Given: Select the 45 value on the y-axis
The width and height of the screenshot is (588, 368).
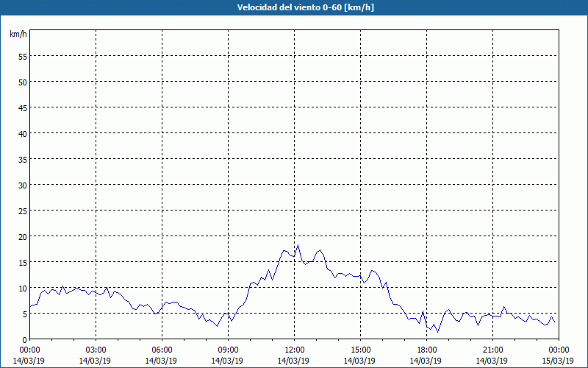Looking at the screenshot, I should point(23,107).
